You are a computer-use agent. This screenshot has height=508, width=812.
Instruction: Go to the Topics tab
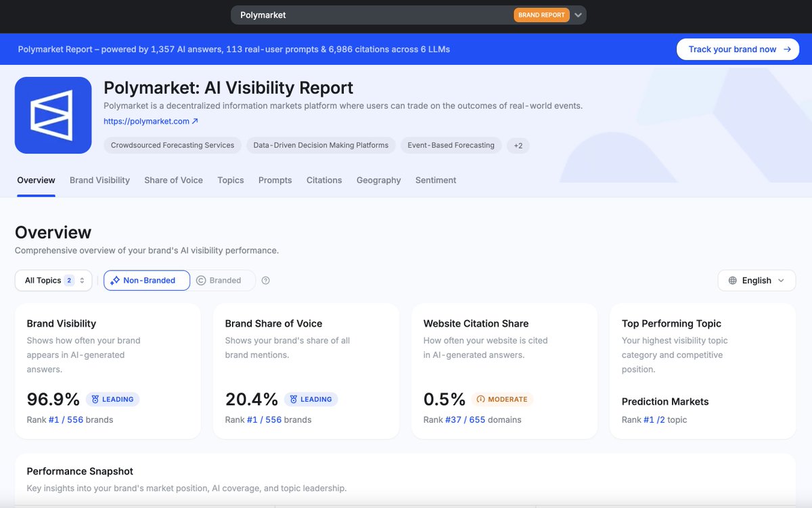click(x=231, y=180)
